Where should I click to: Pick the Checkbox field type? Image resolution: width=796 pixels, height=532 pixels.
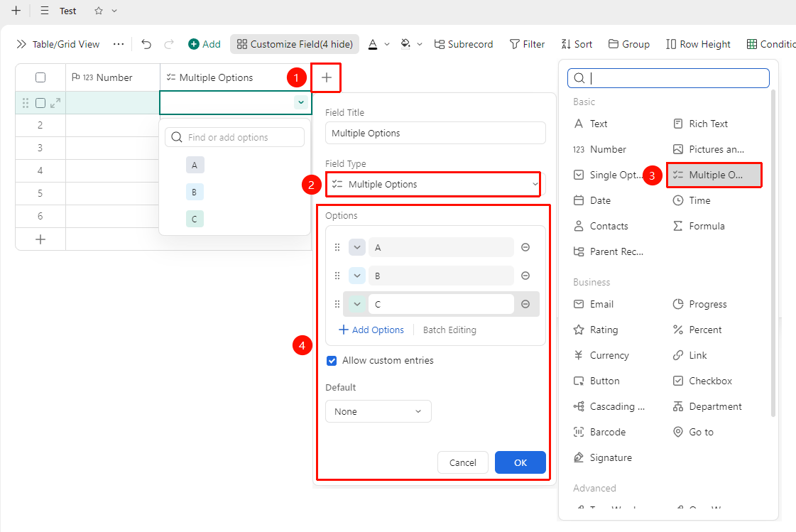702,381
